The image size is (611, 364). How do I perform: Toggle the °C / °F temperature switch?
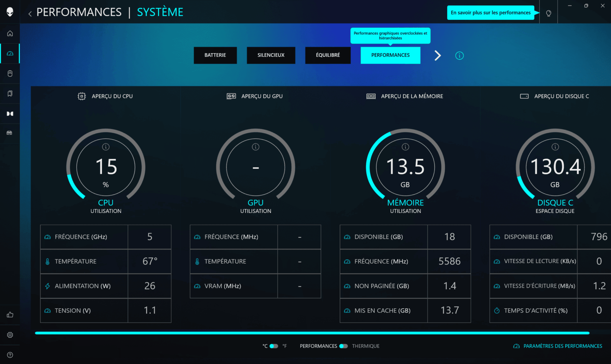pos(274,346)
